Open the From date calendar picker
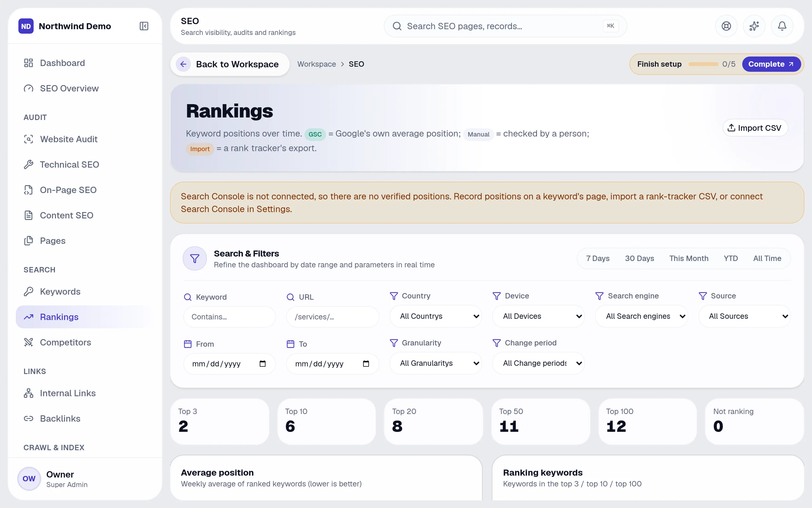 pyautogui.click(x=262, y=364)
